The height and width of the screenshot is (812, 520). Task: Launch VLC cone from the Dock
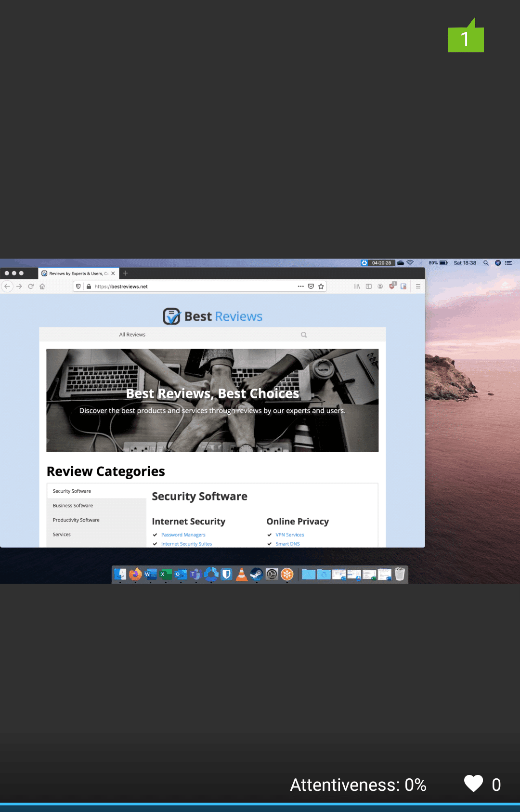[x=242, y=574]
